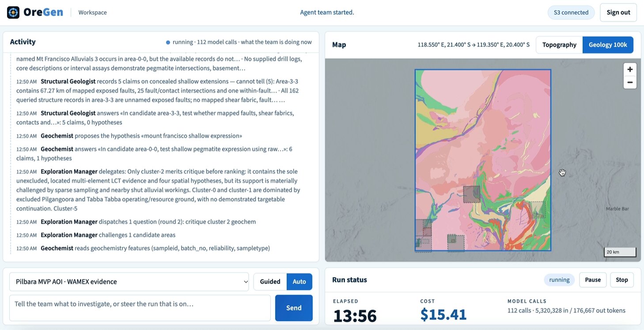Viewport: 644px width, 330px height.
Task: Click the blue running indicator dot in Activity
Action: [168, 43]
